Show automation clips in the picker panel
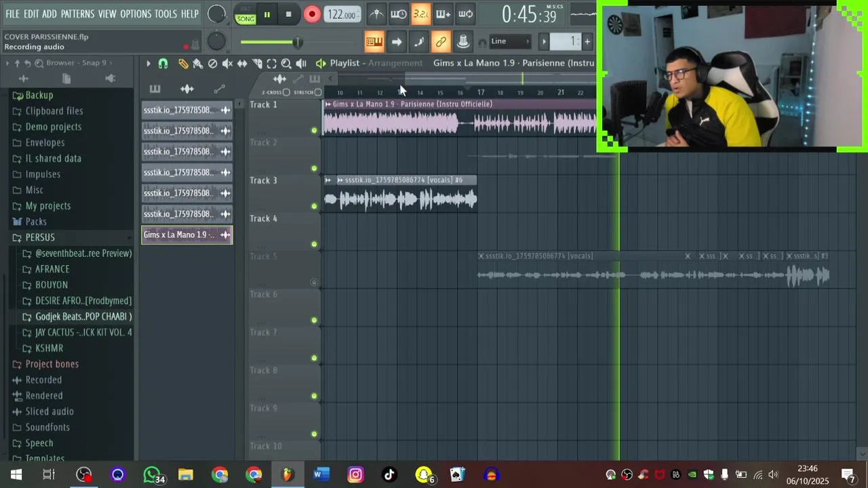The height and width of the screenshot is (488, 868). point(219,89)
